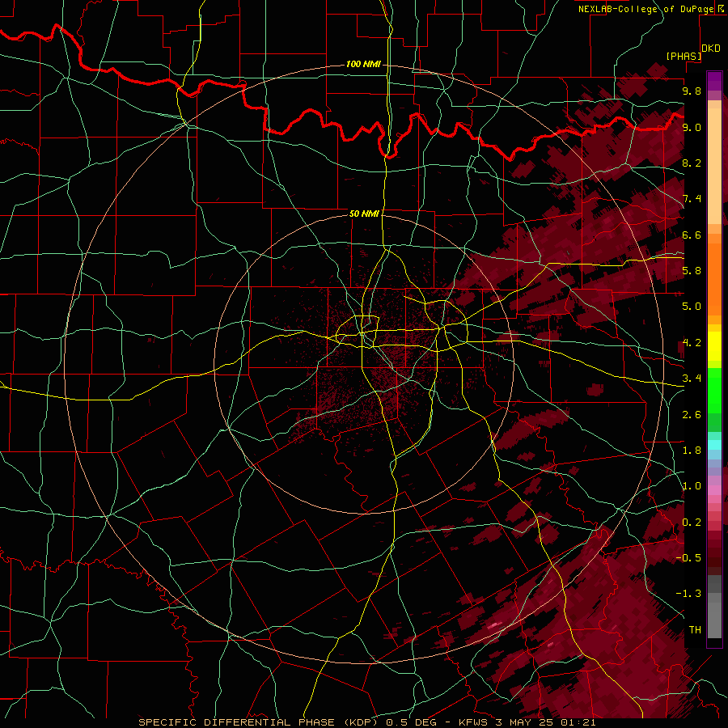Click the 3.4 scale value
The image size is (728, 728).
click(692, 378)
